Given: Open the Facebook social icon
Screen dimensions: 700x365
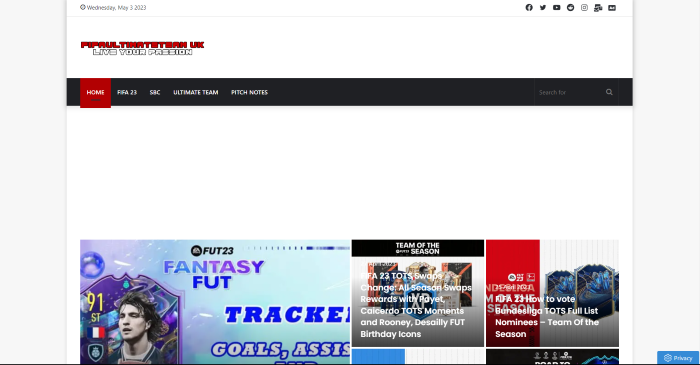Looking at the screenshot, I should click(529, 8).
